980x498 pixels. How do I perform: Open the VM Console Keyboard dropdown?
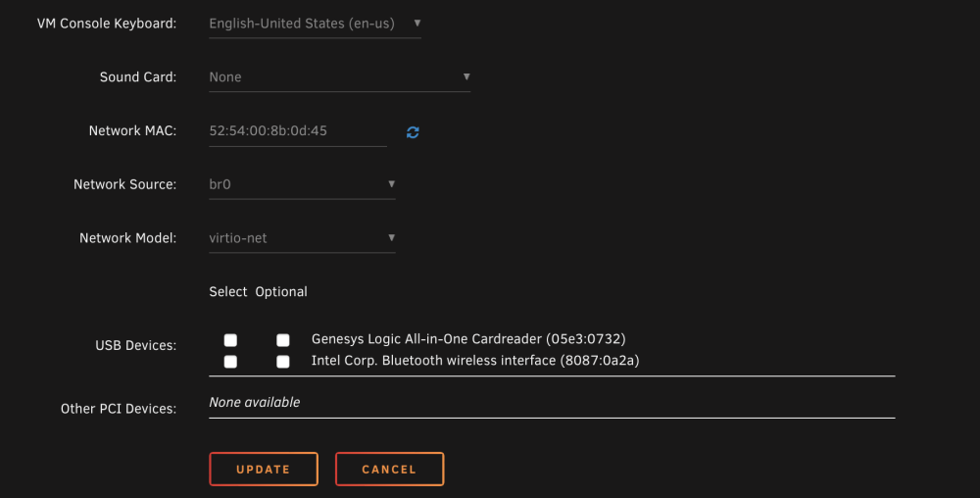315,24
